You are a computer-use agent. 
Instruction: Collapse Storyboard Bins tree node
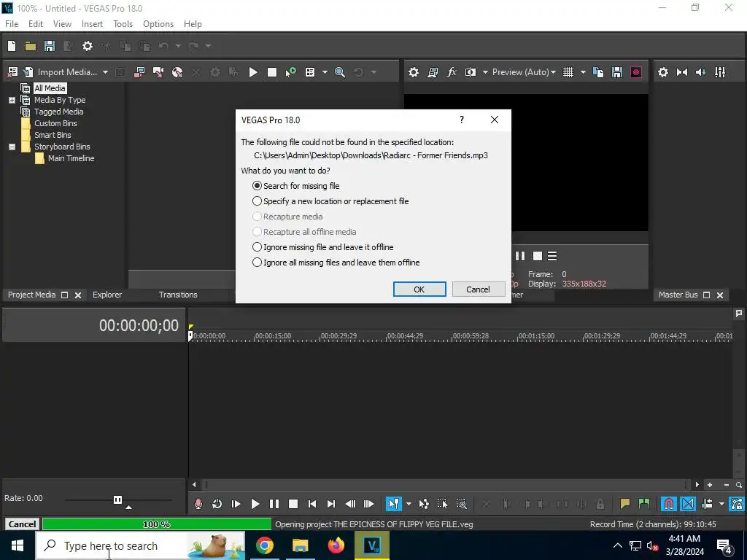(x=12, y=147)
